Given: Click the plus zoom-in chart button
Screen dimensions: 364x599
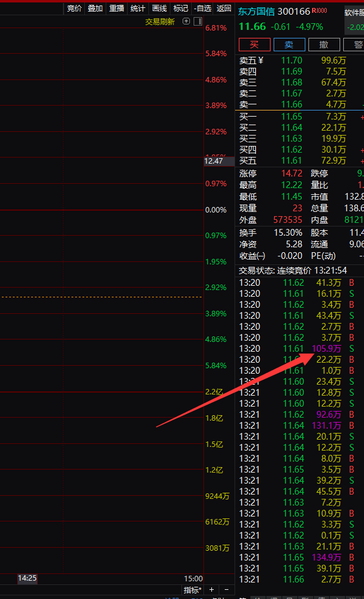Looking at the screenshot, I should pos(211,590).
